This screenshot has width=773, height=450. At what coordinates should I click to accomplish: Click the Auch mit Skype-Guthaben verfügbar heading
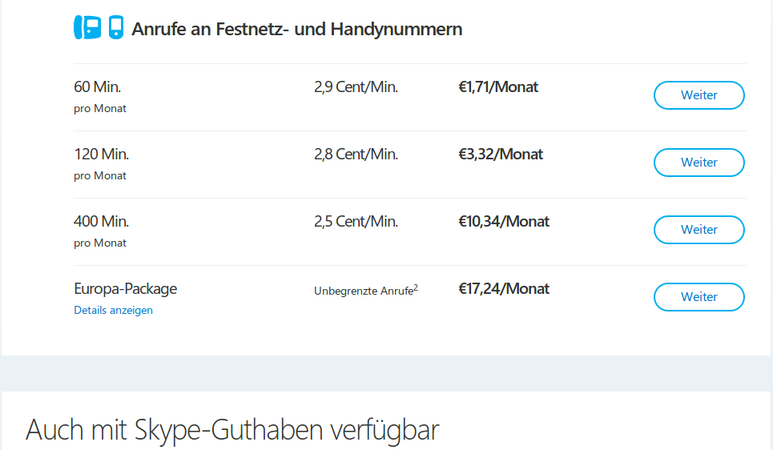pyautogui.click(x=232, y=430)
